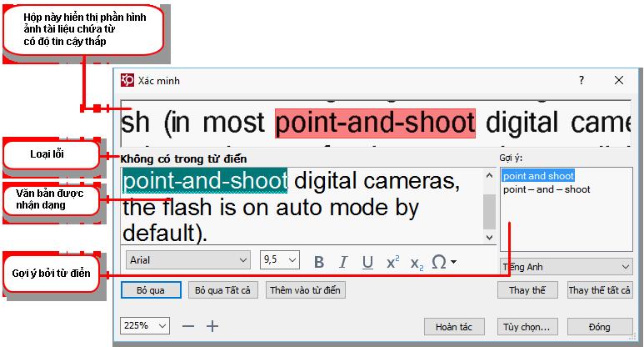Image resolution: width=644 pixels, height=347 pixels.
Task: Select the suggestion 'point and shoot'
Action: pos(538,176)
